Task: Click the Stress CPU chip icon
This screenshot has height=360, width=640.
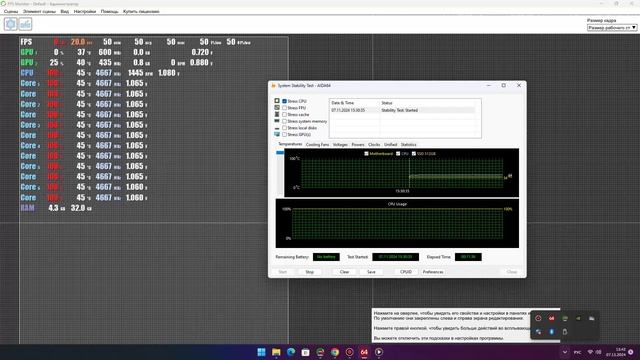Action: pos(277,101)
